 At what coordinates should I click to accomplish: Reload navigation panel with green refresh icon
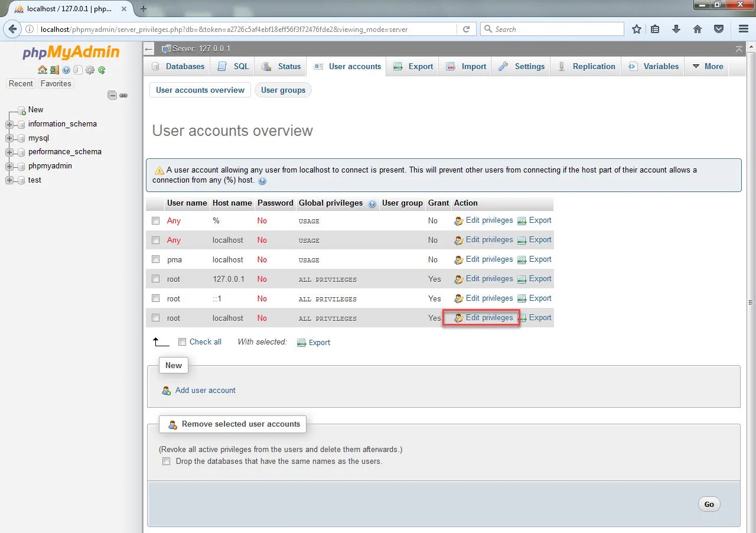point(102,70)
